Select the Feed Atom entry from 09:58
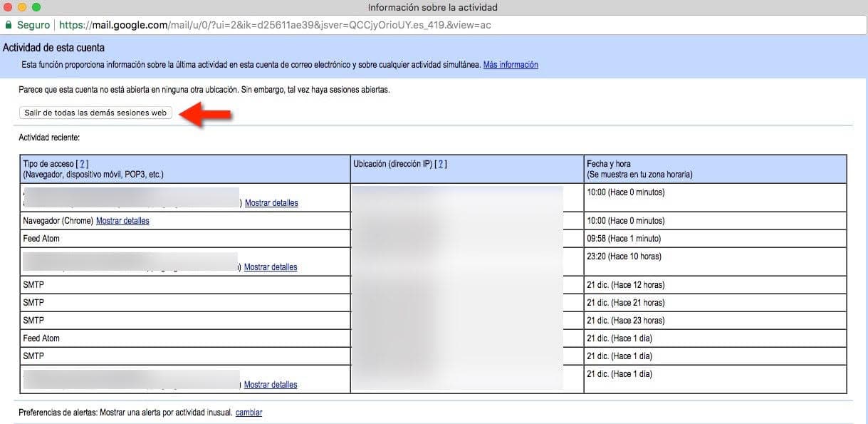Viewport: 868px width, 424px height. pyautogui.click(x=41, y=239)
